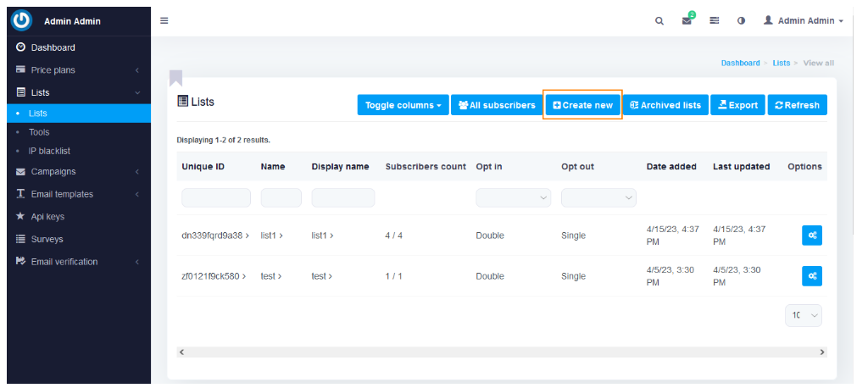The width and height of the screenshot is (868, 388).
Task: Open options gear for list1 row
Action: tap(811, 236)
